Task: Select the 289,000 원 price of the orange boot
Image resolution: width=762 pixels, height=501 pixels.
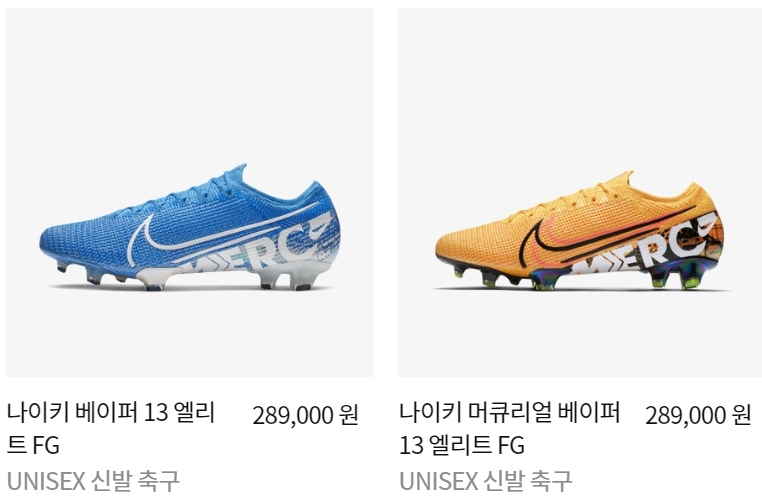Action: point(698,415)
